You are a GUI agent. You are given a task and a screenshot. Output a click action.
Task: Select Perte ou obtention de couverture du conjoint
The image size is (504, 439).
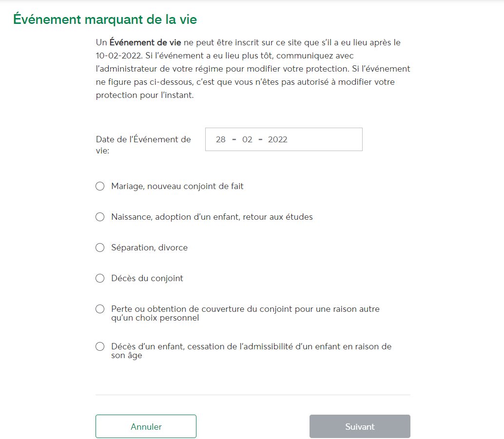pyautogui.click(x=100, y=309)
